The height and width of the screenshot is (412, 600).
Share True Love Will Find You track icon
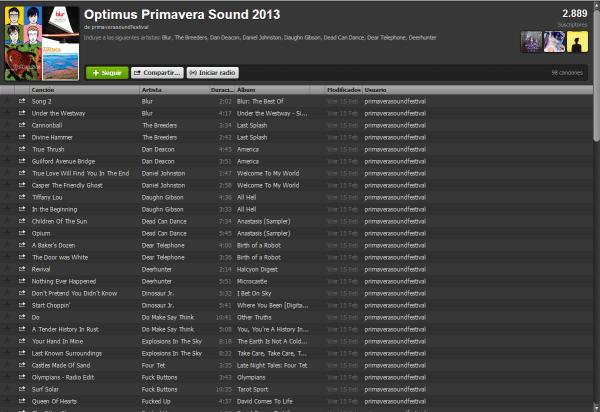pos(22,173)
